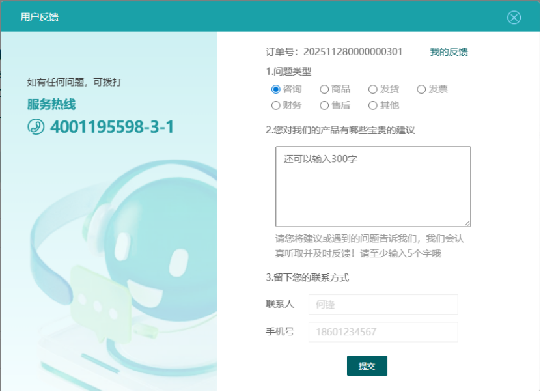Pick the 发票 problem type
This screenshot has height=392, width=541.
pyautogui.click(x=421, y=89)
